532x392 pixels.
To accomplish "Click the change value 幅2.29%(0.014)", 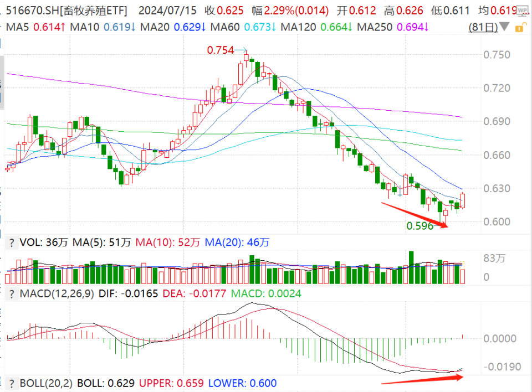I will click(290, 11).
